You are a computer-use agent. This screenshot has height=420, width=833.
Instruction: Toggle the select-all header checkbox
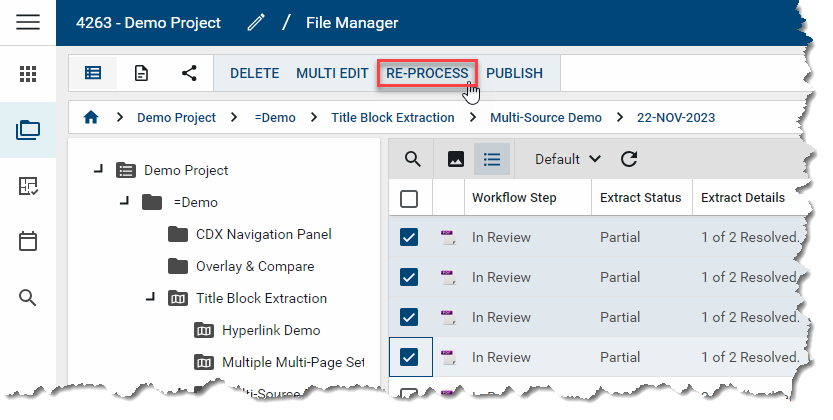point(409,198)
